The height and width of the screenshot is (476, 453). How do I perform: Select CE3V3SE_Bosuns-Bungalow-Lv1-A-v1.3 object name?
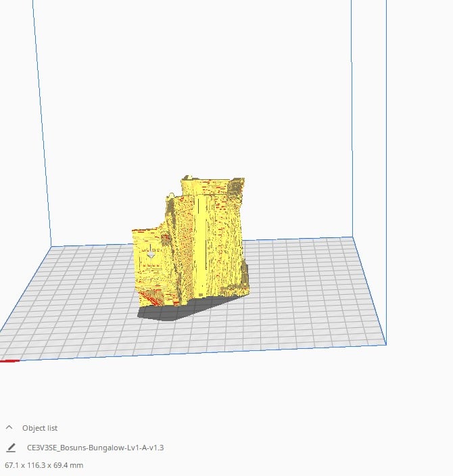95,448
